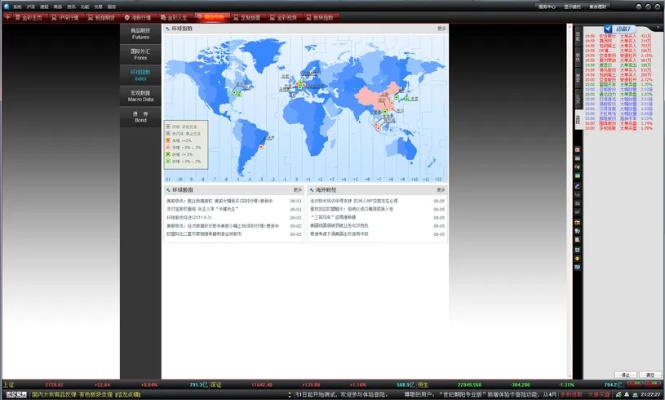
Task: Click the logo button at bottom-left status bar
Action: click(x=14, y=395)
